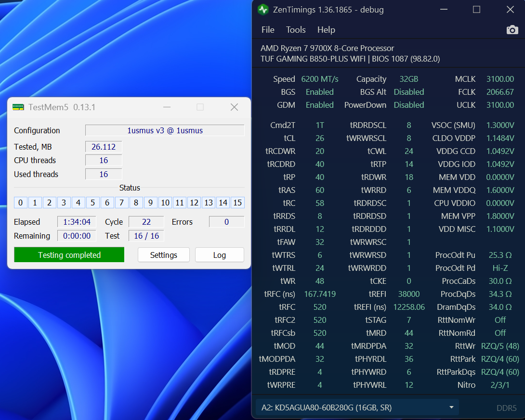Click the Elapsed time 1:34:04 field
The image size is (525, 420).
pyautogui.click(x=77, y=222)
